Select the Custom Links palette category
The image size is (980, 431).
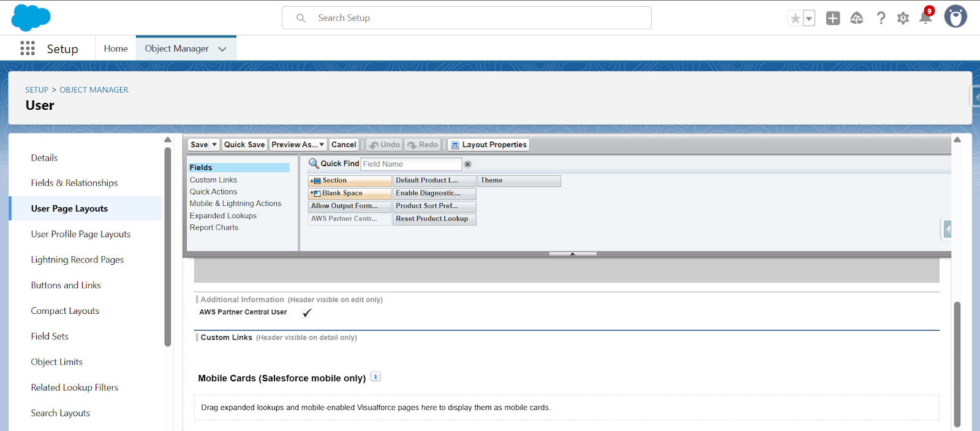213,180
